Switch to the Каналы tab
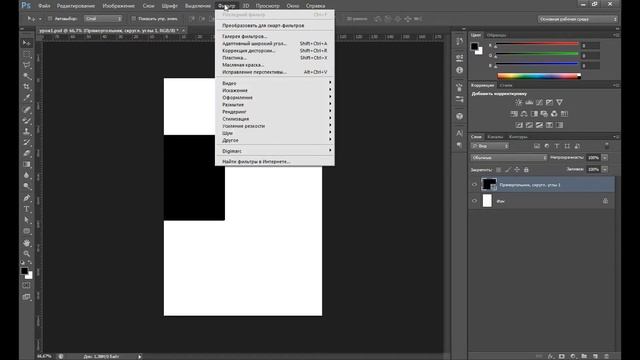 point(495,137)
